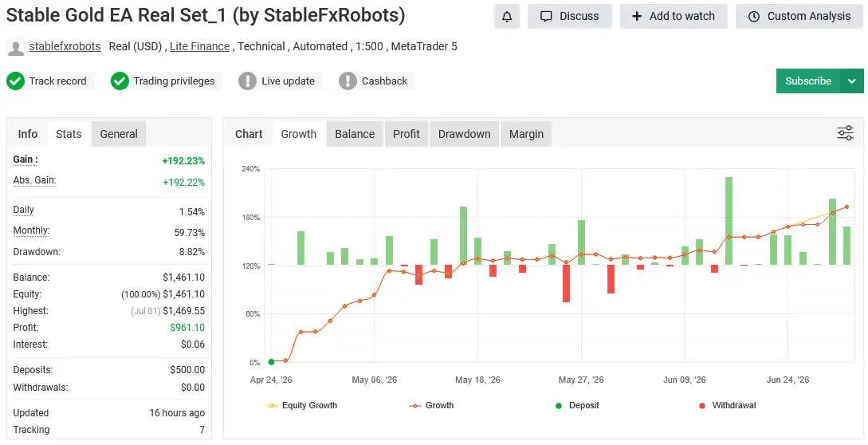868x445 pixels.
Task: Open Custom Analysis
Action: click(799, 17)
